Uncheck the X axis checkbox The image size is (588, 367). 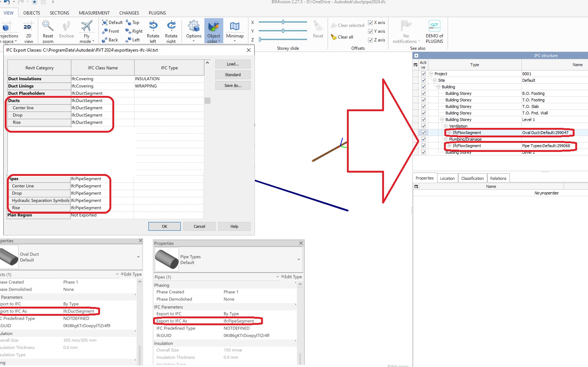pyautogui.click(x=371, y=23)
